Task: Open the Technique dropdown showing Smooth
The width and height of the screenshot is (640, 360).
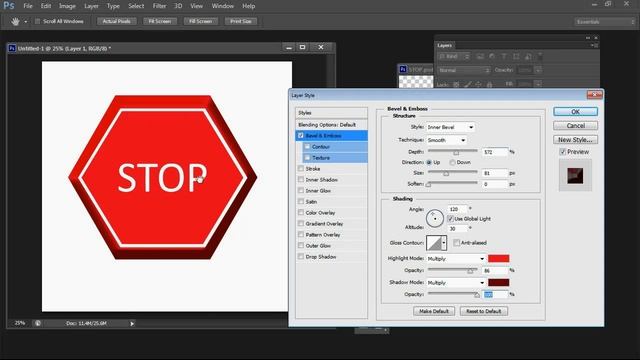Action: click(x=447, y=140)
